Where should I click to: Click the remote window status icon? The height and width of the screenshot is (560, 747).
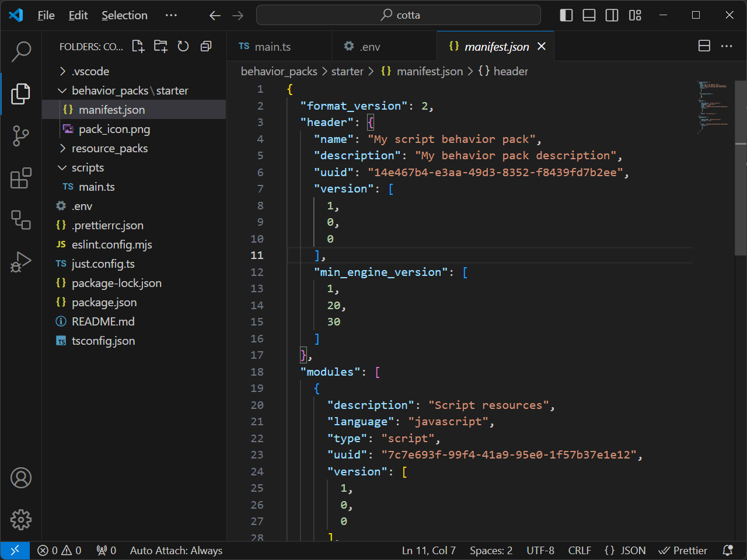pyautogui.click(x=15, y=550)
